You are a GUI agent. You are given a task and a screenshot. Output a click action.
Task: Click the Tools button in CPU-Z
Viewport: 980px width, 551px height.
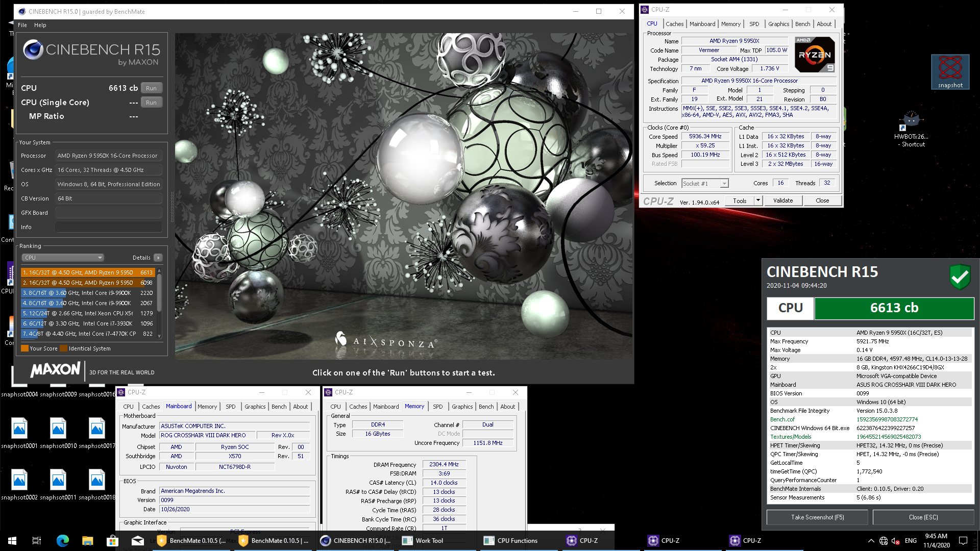click(x=740, y=201)
